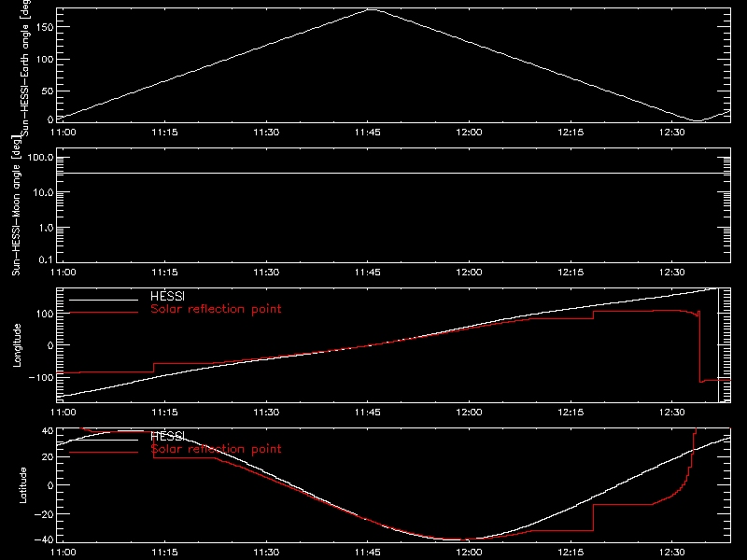Click '11:45' label under Earth angle plot
Image resolution: width=747 pixels, height=560 pixels.
368,132
